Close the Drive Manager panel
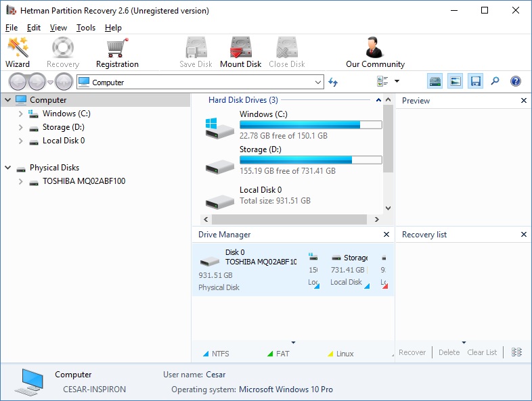 [386, 234]
